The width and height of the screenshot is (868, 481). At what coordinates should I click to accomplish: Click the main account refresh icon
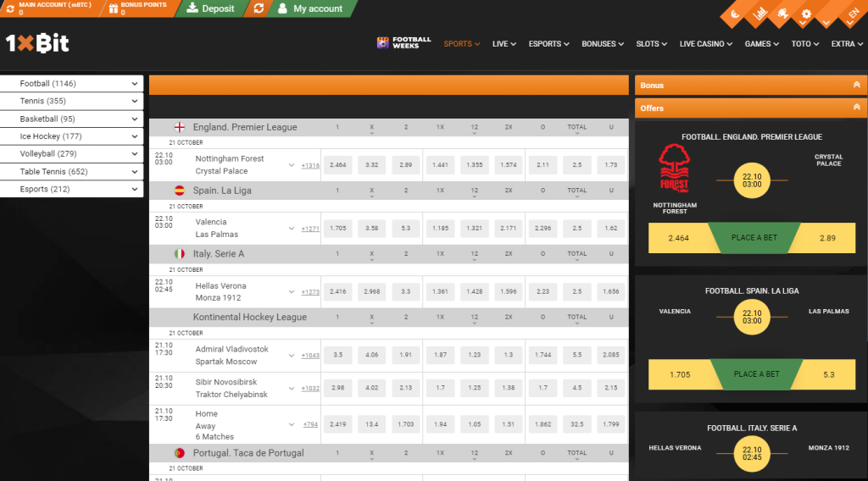click(10, 8)
